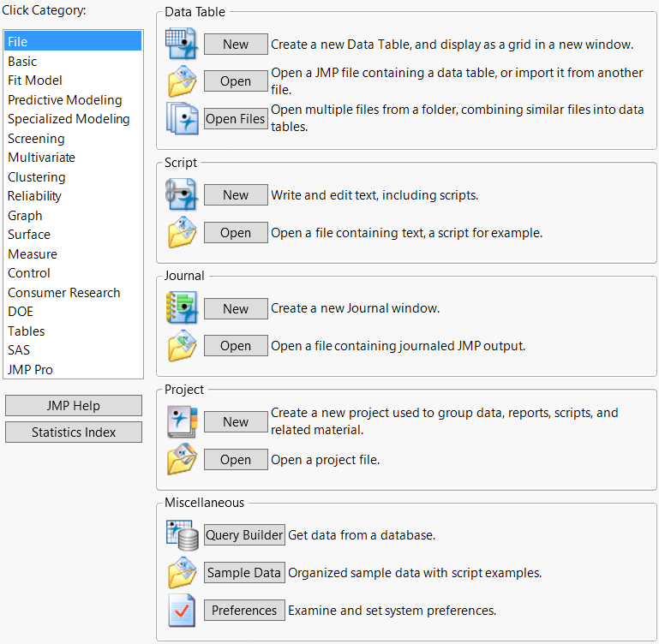659x644 pixels.
Task: Click the open Journal folder icon
Action: point(182,346)
